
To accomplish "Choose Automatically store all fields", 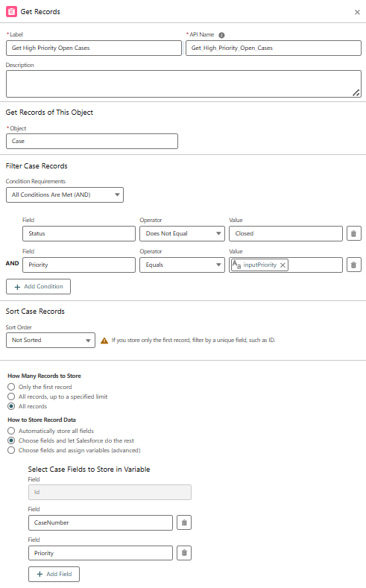I will tap(11, 431).
